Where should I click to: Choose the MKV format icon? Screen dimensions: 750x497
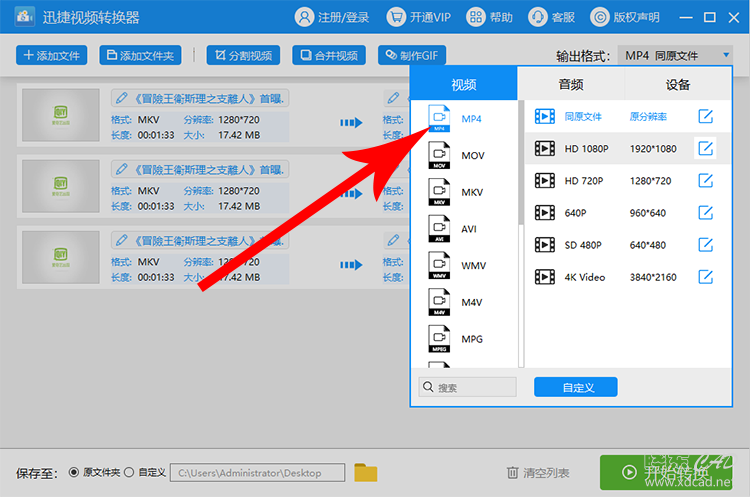(x=439, y=192)
